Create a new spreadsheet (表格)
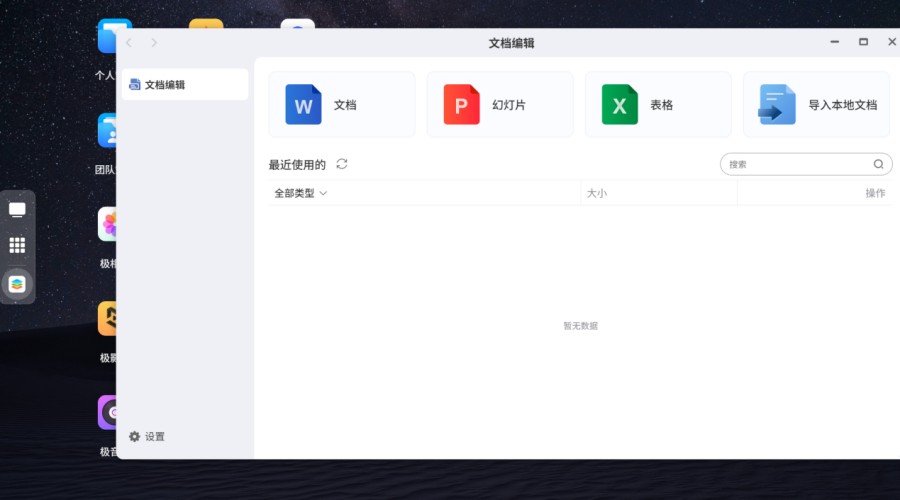Screen dimensions: 900x500 [x=658, y=104]
